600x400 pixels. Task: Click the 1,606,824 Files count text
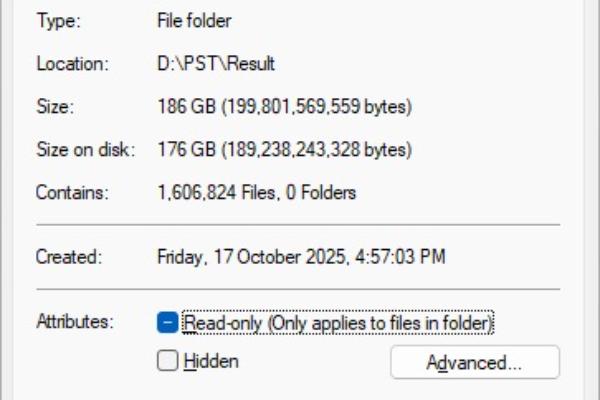point(217,192)
